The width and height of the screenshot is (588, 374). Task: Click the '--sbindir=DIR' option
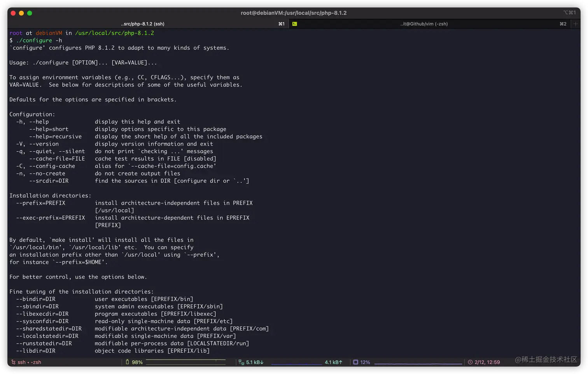(37, 306)
